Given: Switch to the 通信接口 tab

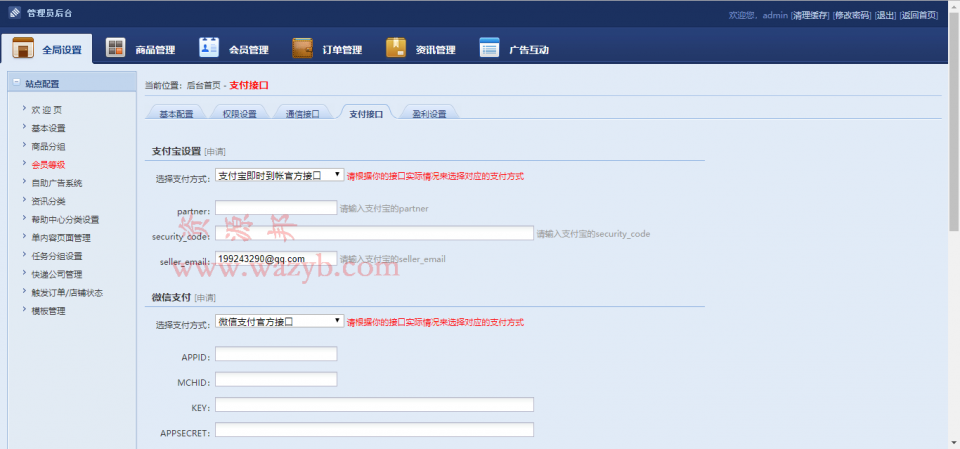Looking at the screenshot, I should (x=302, y=114).
